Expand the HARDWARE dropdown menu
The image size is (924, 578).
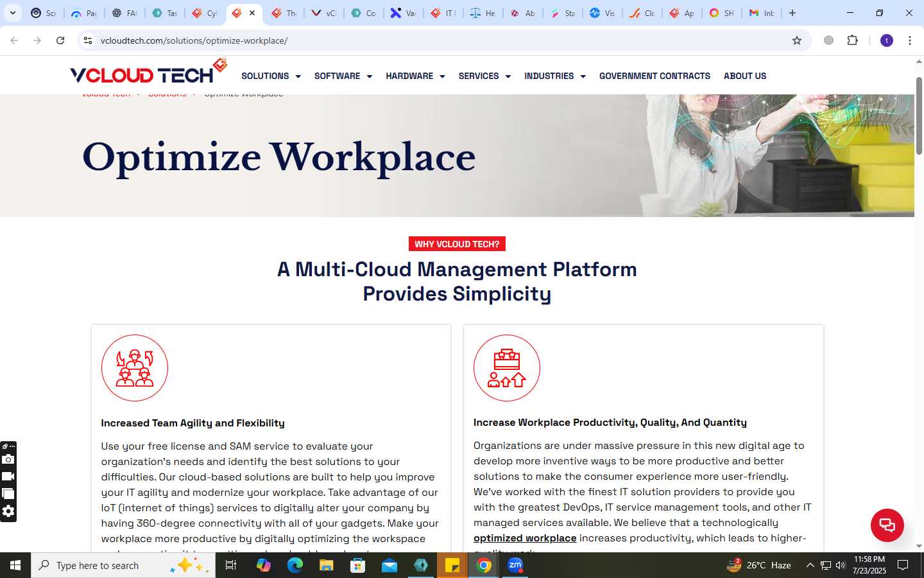click(415, 76)
